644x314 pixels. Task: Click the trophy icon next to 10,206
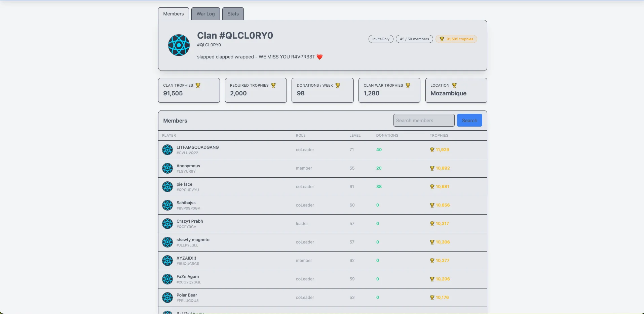click(432, 279)
